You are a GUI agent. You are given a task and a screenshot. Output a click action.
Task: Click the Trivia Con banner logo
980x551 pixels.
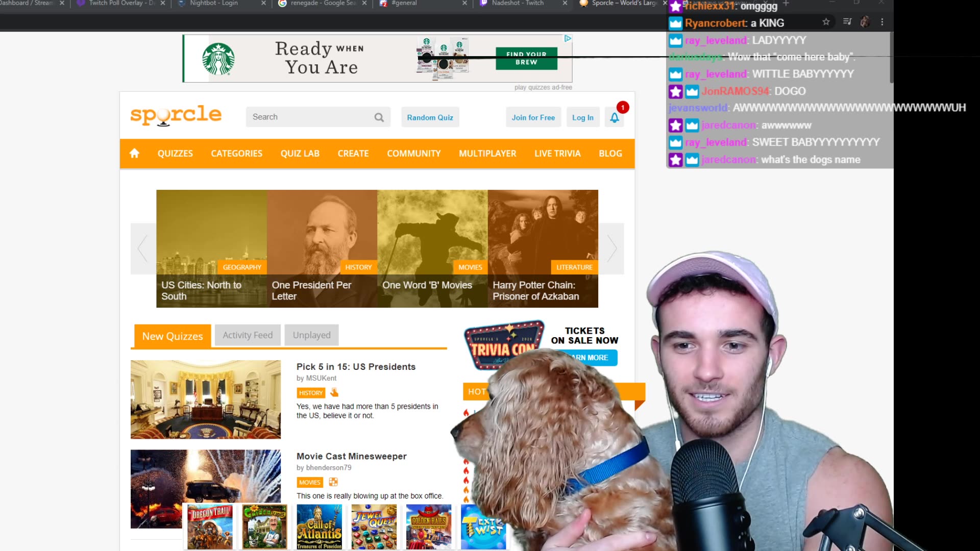pyautogui.click(x=504, y=345)
